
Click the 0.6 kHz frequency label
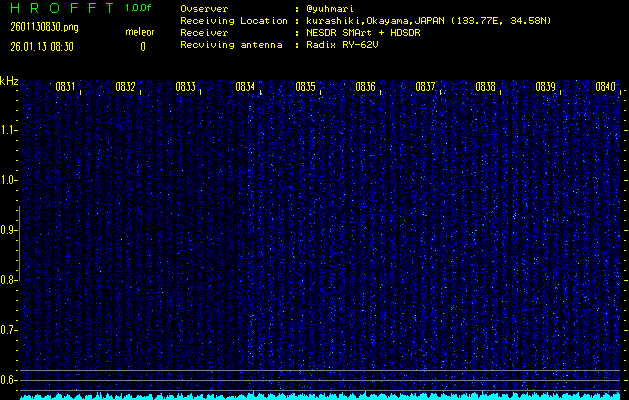coord(9,380)
